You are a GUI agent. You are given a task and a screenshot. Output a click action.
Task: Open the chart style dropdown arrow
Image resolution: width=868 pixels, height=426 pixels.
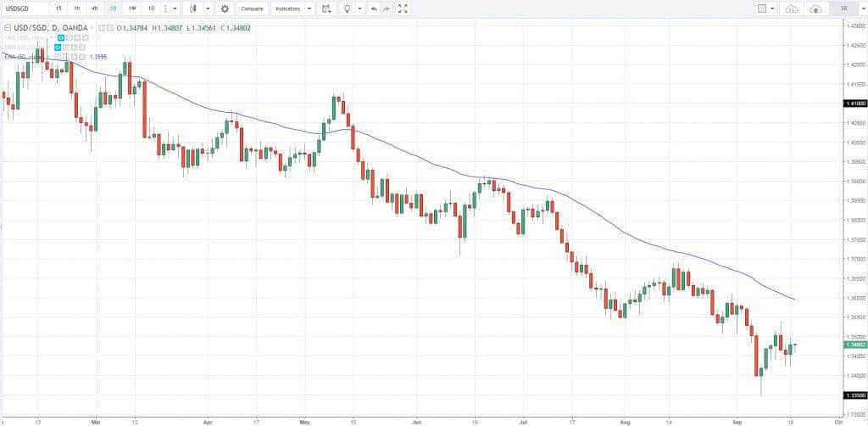207,8
